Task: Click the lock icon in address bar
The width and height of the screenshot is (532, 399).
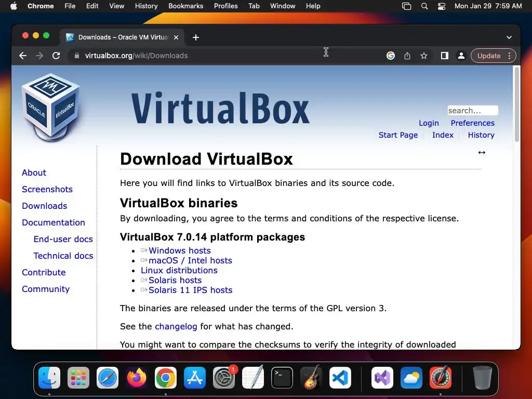Action: [x=77, y=56]
